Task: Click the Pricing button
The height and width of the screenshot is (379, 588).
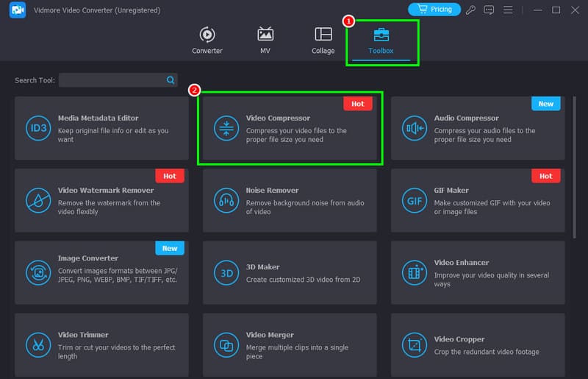Action: click(x=434, y=10)
